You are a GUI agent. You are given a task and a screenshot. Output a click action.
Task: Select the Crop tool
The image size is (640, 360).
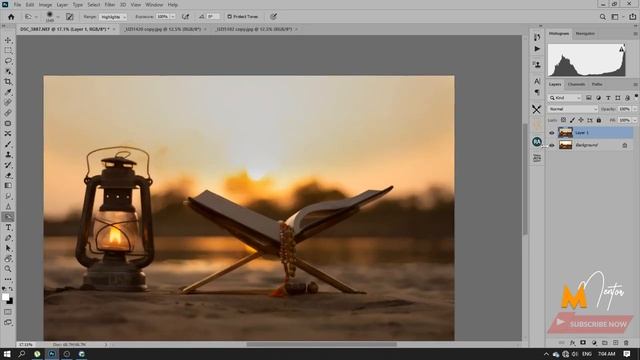click(8, 82)
